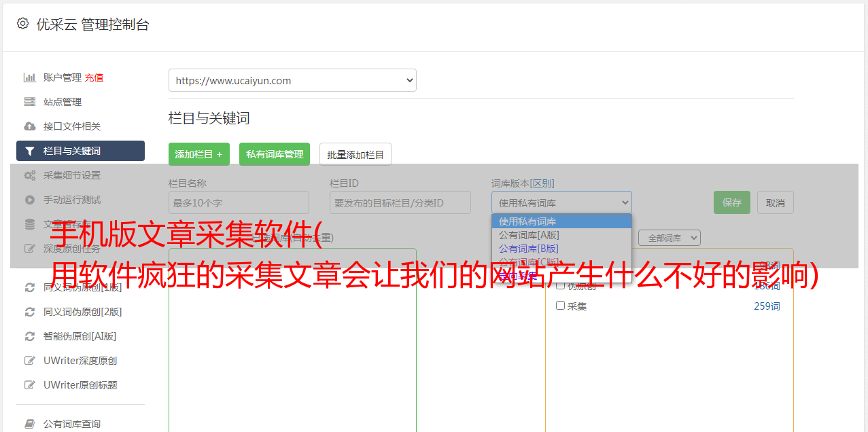The height and width of the screenshot is (432, 868).
Task: Click the book icon for 公有词库查询
Action: coord(30,424)
